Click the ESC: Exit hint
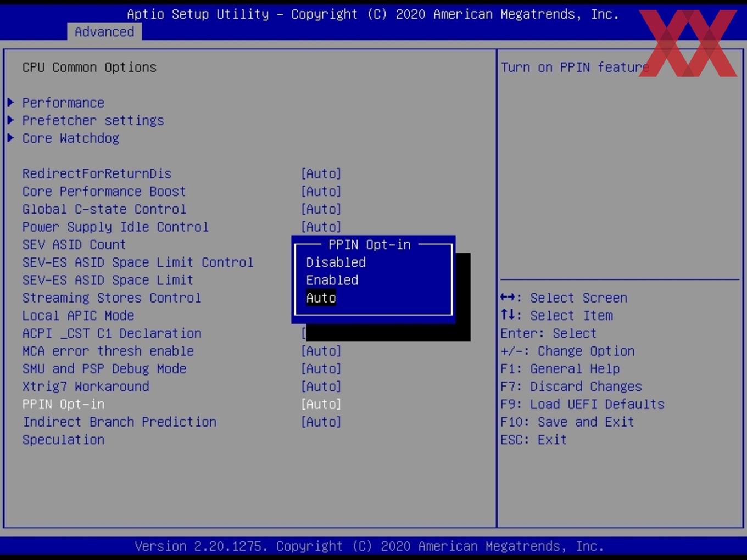Screen dimensions: 747x560 click(x=533, y=440)
